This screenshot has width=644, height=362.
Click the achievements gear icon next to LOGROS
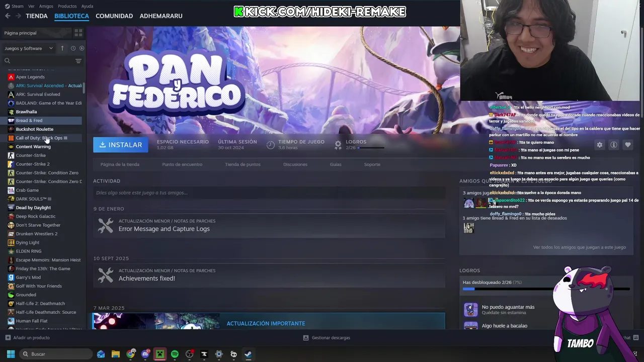click(x=338, y=145)
